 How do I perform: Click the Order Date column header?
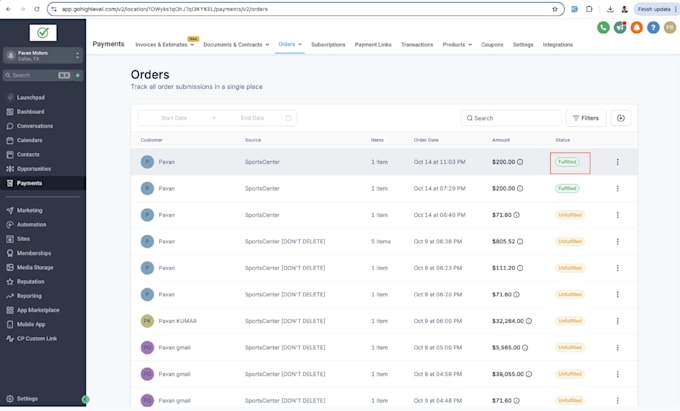pos(426,140)
